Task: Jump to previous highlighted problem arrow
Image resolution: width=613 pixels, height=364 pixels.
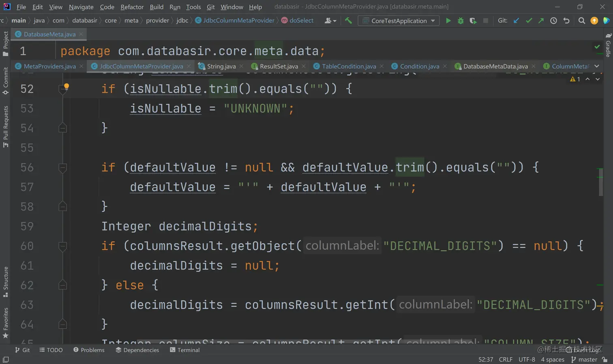Action: (587, 79)
